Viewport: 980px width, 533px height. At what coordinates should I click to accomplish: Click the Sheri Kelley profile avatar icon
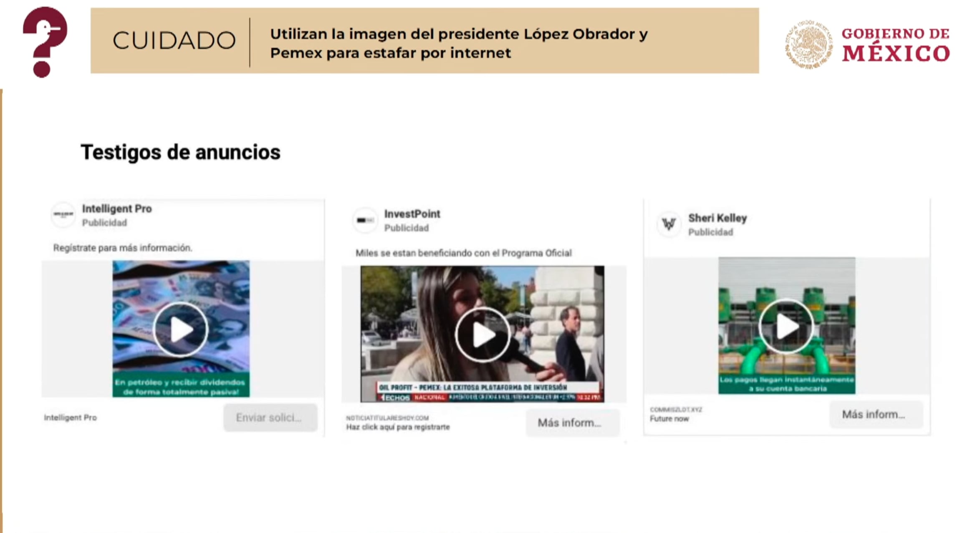click(x=669, y=224)
